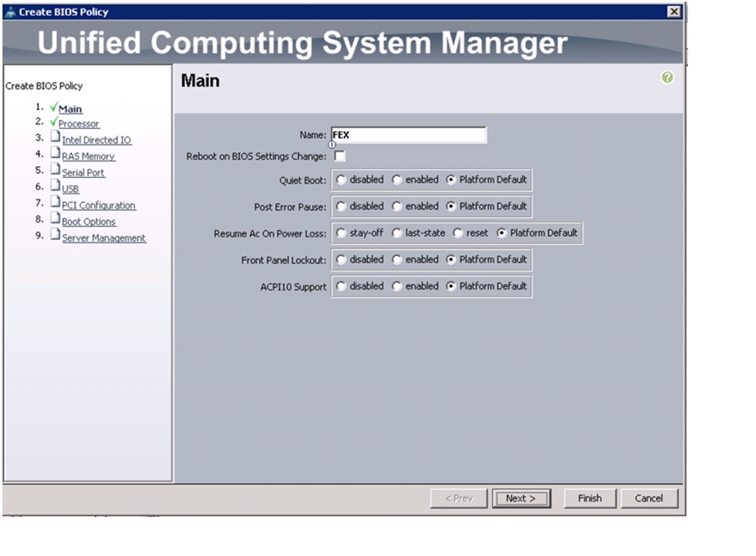Click the page icon beside PCI Configuration
Image resolution: width=756 pixels, height=556 pixels.
[x=55, y=203]
